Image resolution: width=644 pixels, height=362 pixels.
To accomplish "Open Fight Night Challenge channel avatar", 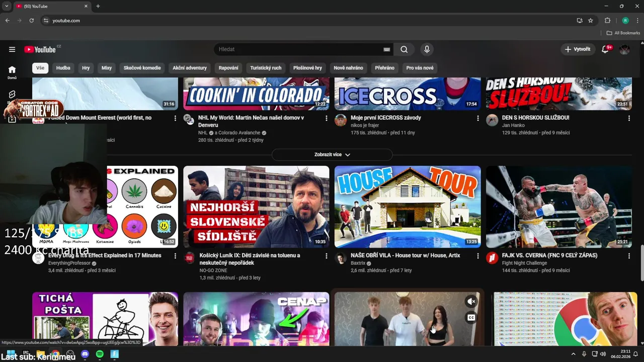I will [492, 258].
